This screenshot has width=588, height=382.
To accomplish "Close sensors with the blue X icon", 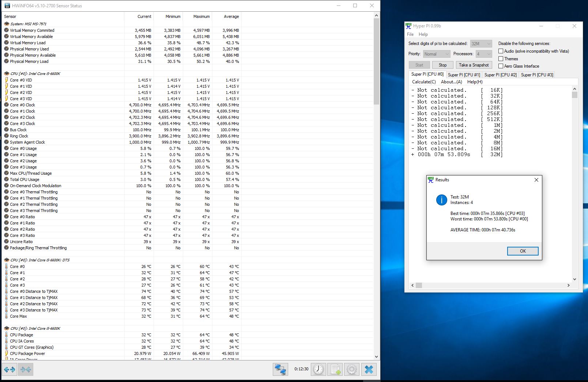I will click(369, 369).
